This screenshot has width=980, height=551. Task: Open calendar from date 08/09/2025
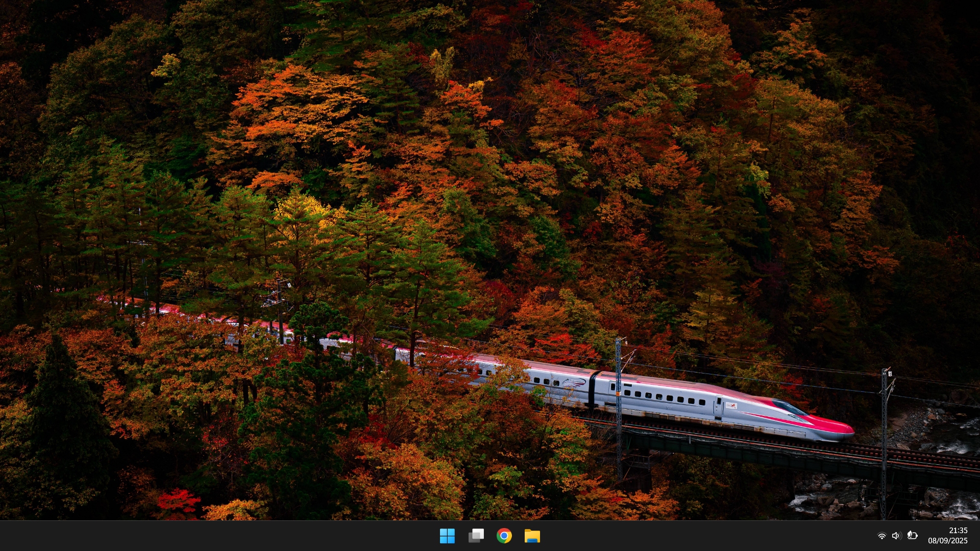pyautogui.click(x=948, y=541)
